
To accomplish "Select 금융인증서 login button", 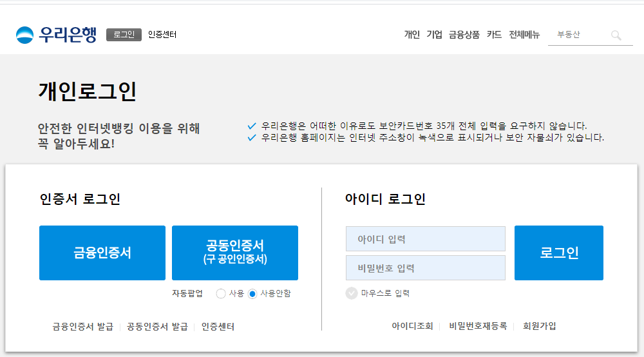I will click(x=102, y=253).
